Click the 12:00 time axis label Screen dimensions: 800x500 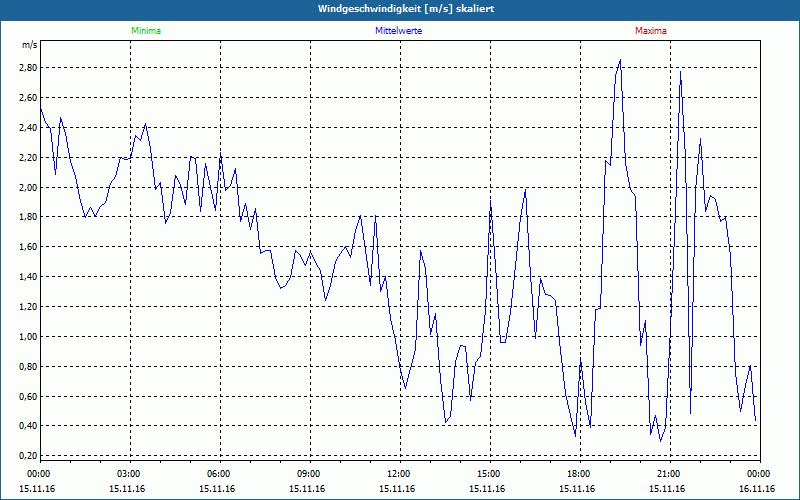coord(398,474)
